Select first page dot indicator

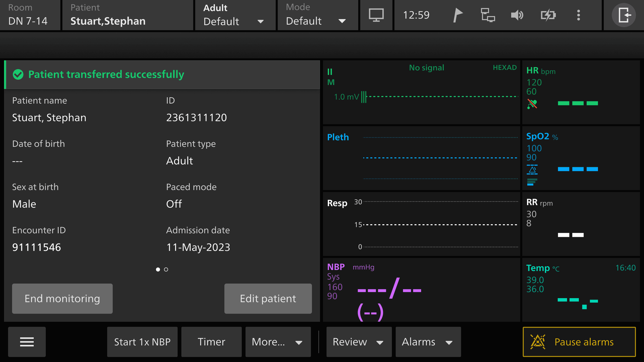pos(158,269)
